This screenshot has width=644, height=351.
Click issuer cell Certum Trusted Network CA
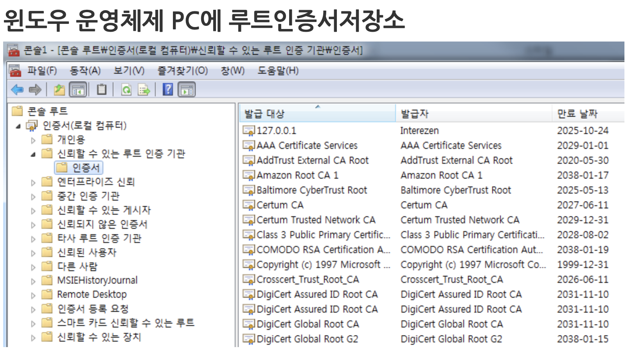click(x=460, y=220)
